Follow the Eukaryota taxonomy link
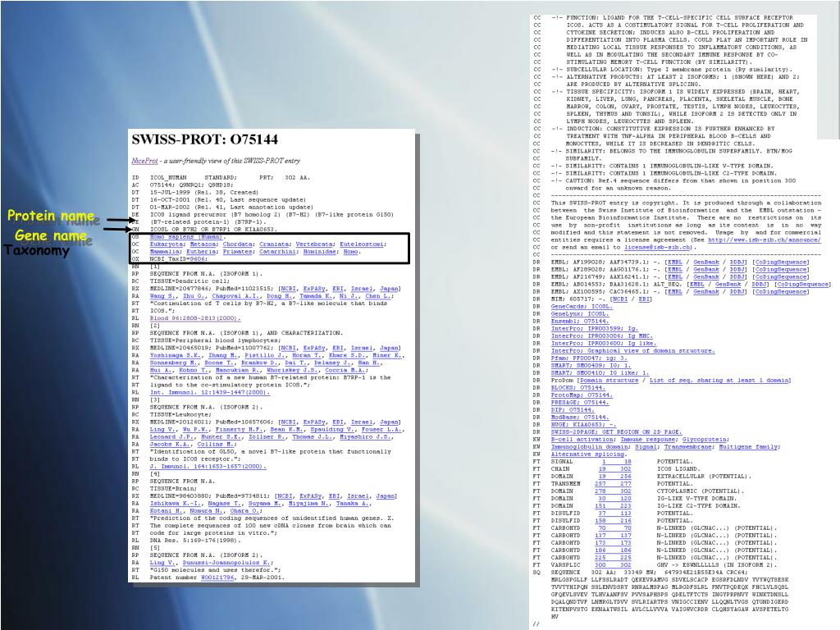The height and width of the screenshot is (630, 840). [167, 244]
